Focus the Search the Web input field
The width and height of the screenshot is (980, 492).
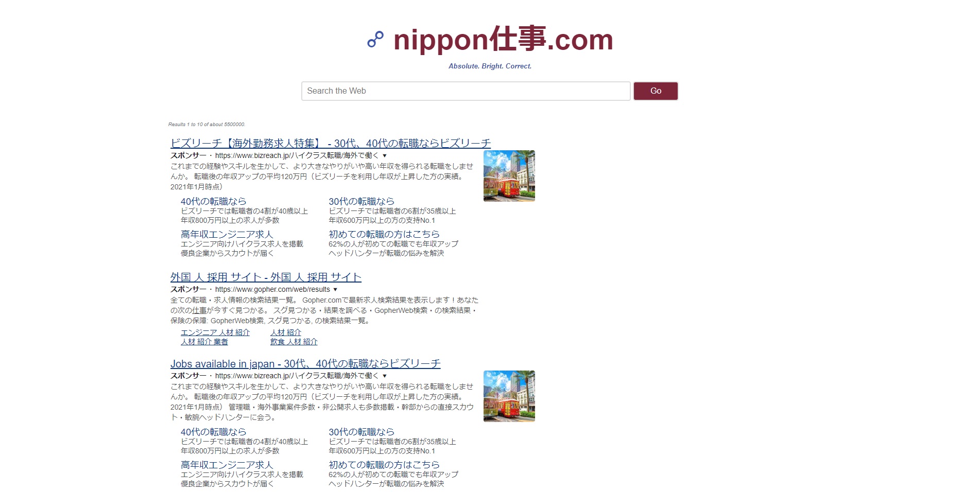click(x=466, y=91)
